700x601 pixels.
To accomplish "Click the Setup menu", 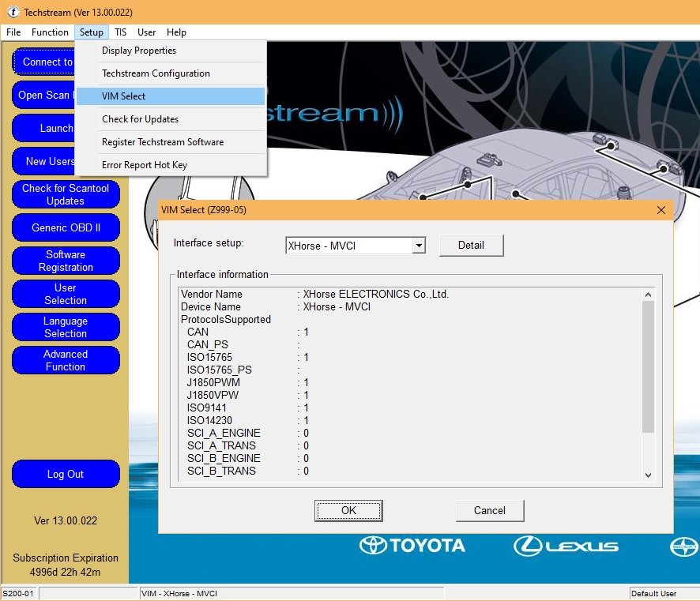I will pos(92,32).
